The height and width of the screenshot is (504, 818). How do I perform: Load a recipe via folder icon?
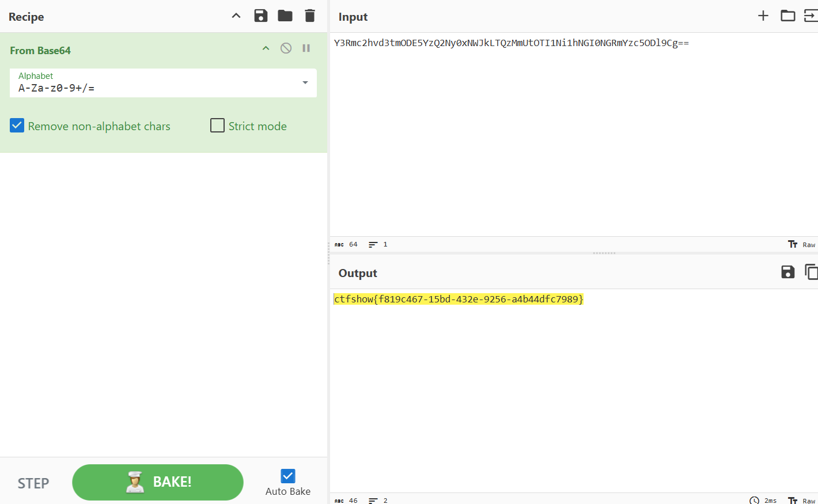click(285, 16)
